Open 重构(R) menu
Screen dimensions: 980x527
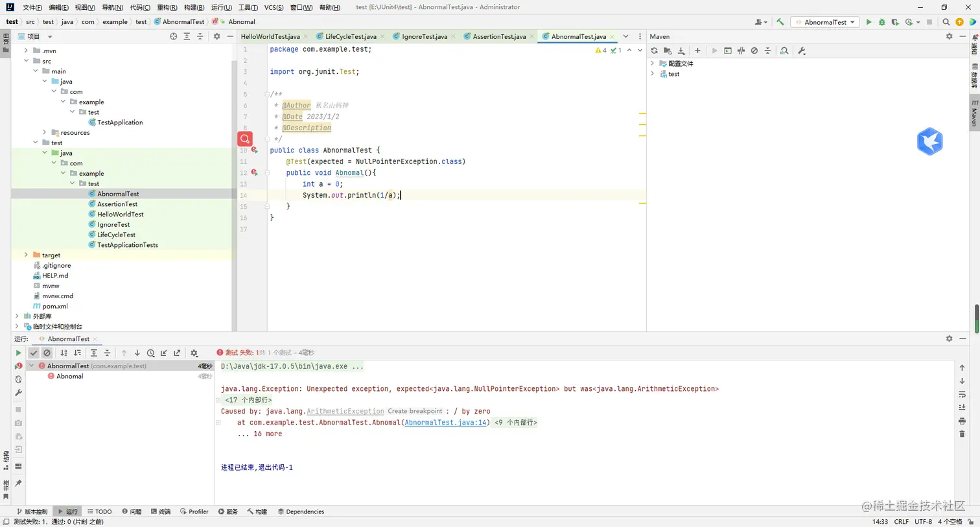pos(167,7)
